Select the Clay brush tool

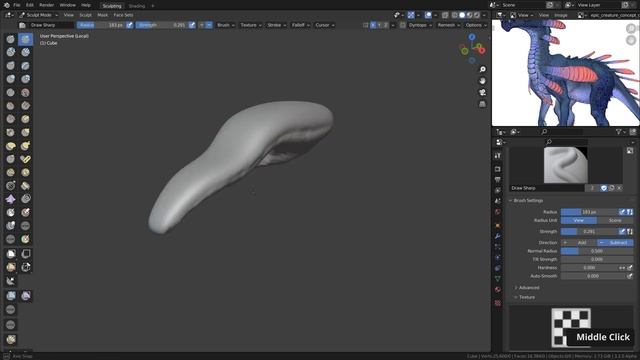pyautogui.click(x=11, y=52)
